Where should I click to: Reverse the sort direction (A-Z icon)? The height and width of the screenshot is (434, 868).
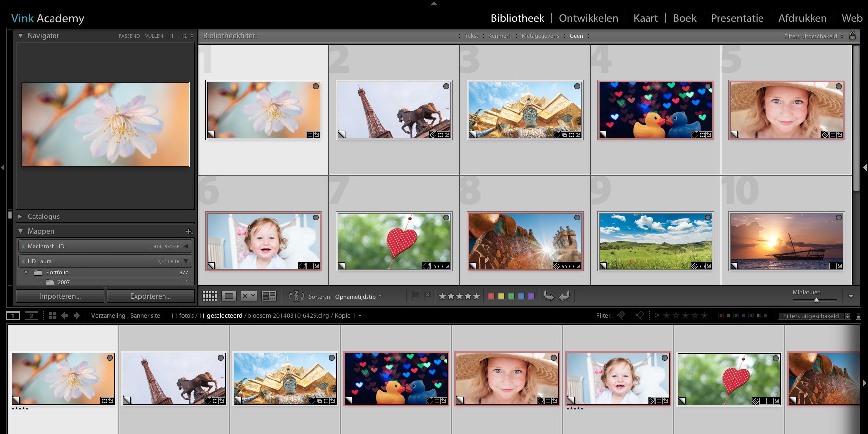(296, 296)
